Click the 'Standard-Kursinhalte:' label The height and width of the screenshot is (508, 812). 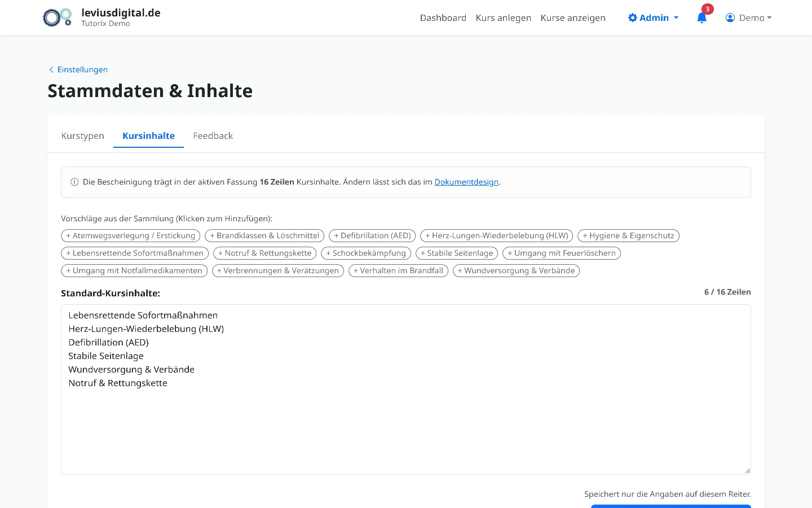[111, 293]
